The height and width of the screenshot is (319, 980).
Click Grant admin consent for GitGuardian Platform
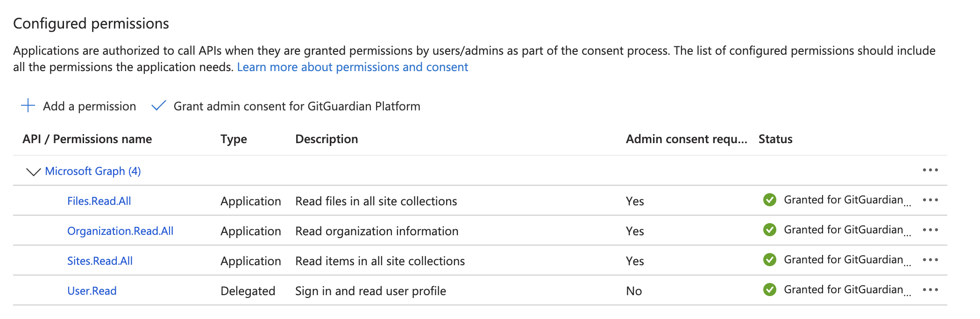pos(297,107)
